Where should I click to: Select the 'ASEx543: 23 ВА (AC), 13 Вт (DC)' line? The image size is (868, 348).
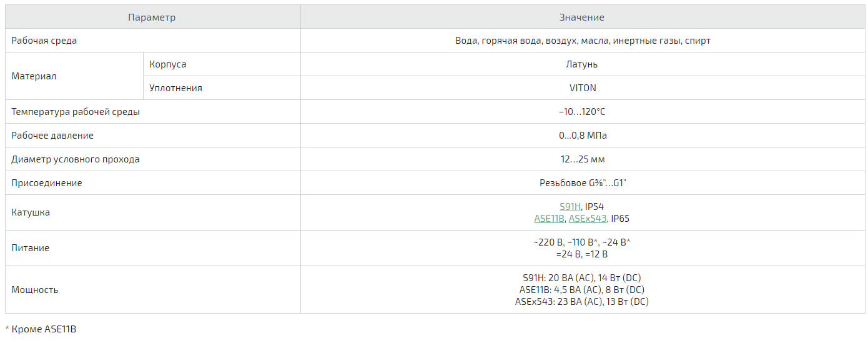point(582,302)
